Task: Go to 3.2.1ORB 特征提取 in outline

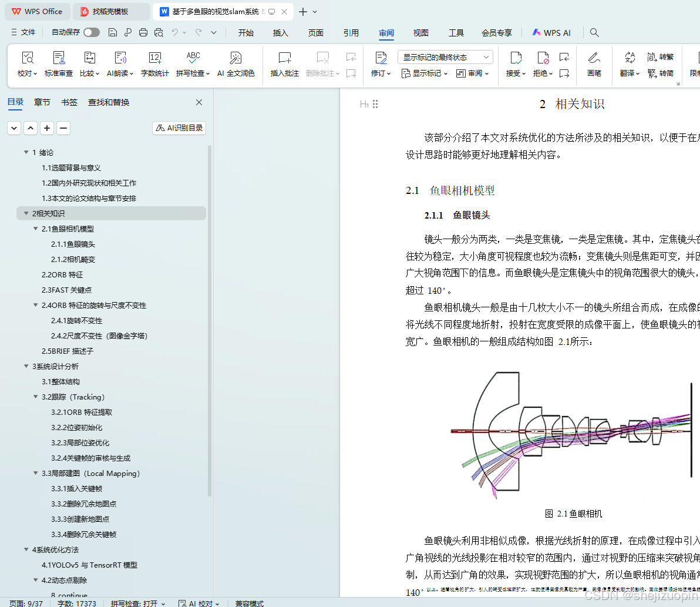Action: 82,413
